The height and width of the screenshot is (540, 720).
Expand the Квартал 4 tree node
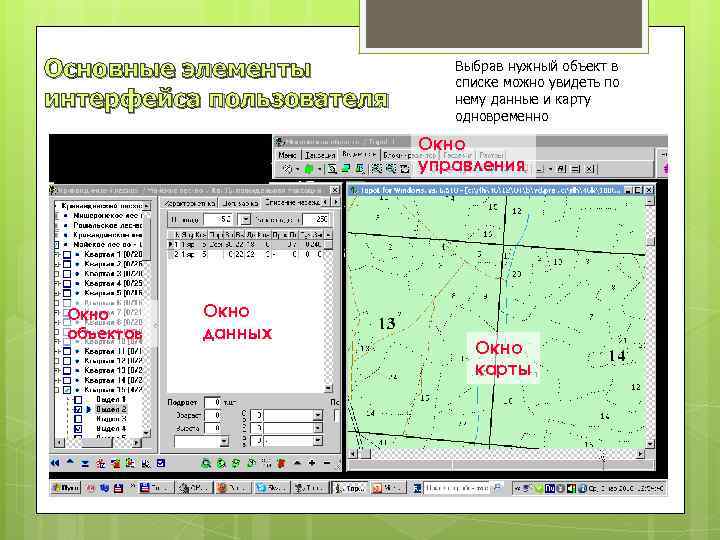(x=57, y=283)
